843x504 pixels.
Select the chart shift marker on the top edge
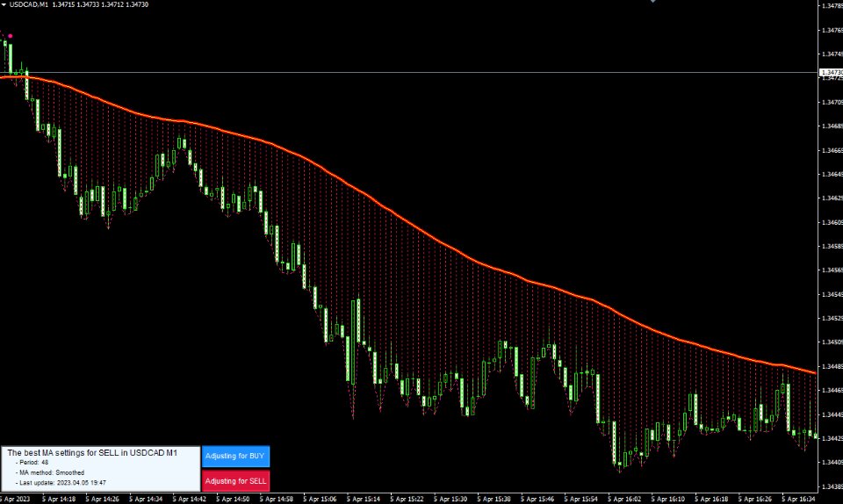652,2
